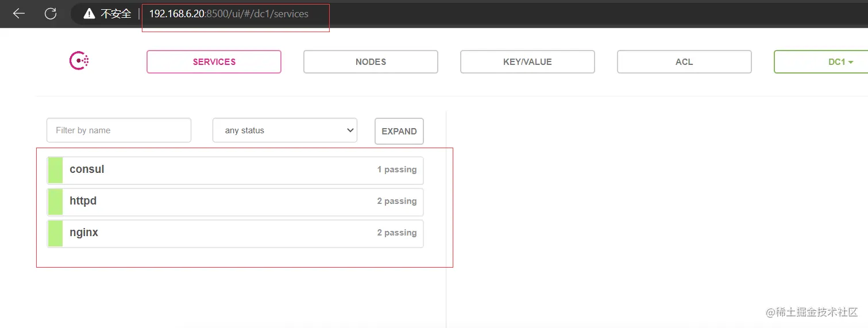Click the green status bar of nginx
Image resolution: width=868 pixels, height=328 pixels.
(55, 233)
